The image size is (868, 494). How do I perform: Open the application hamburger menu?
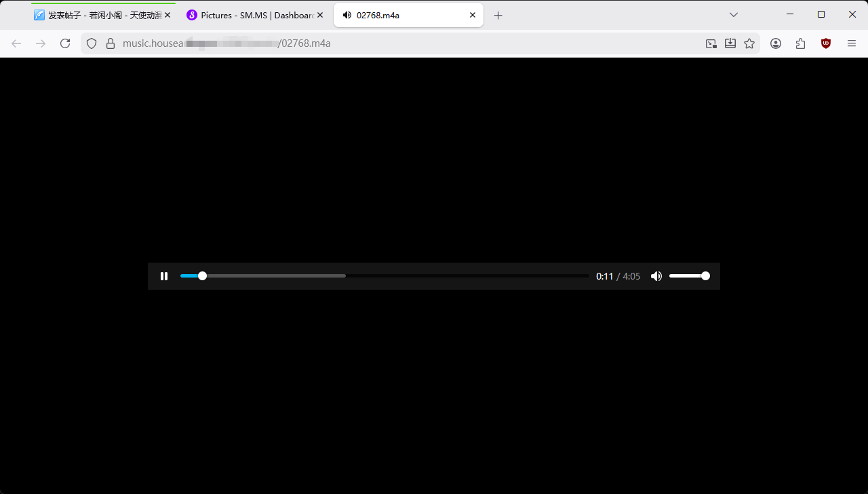852,43
